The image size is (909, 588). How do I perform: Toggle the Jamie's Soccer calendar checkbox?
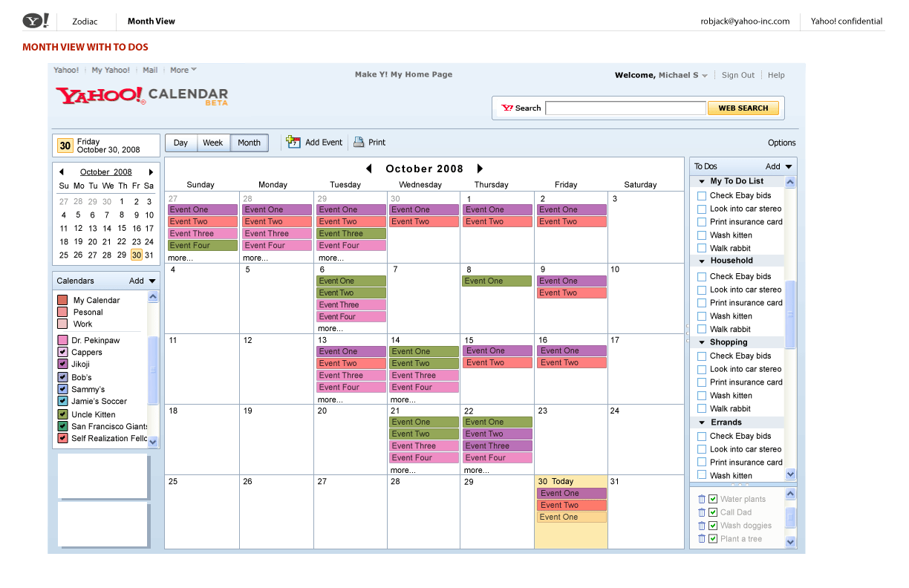(x=62, y=401)
